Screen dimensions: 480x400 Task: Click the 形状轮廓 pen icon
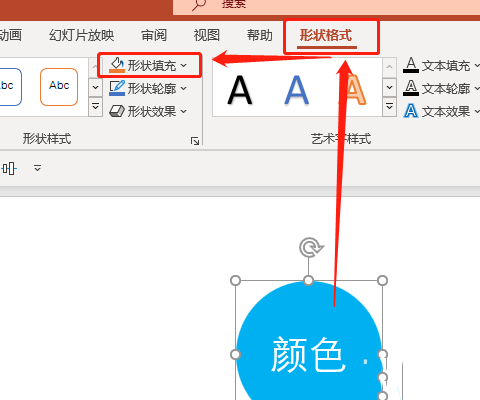pyautogui.click(x=117, y=88)
